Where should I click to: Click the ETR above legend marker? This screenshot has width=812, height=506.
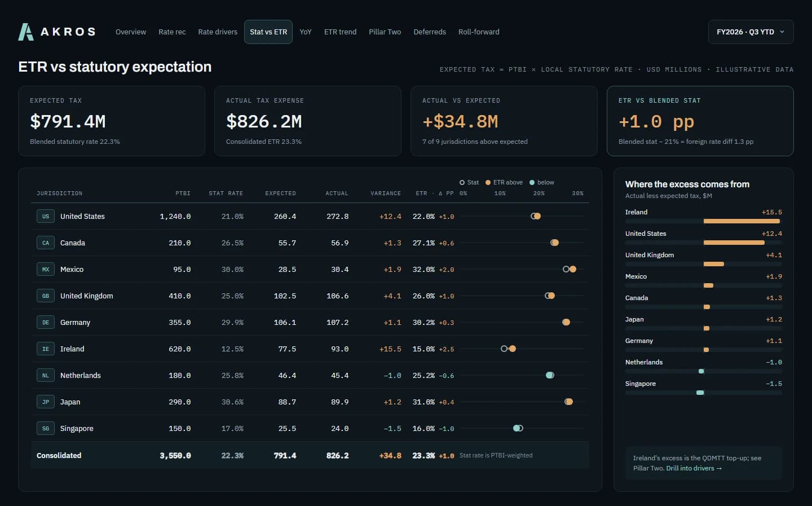point(488,182)
